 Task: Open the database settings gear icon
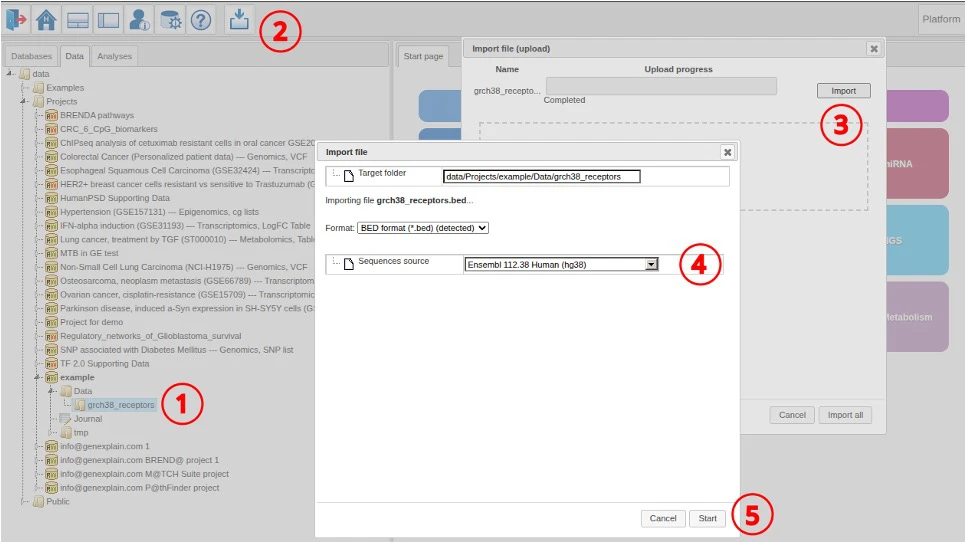171,19
